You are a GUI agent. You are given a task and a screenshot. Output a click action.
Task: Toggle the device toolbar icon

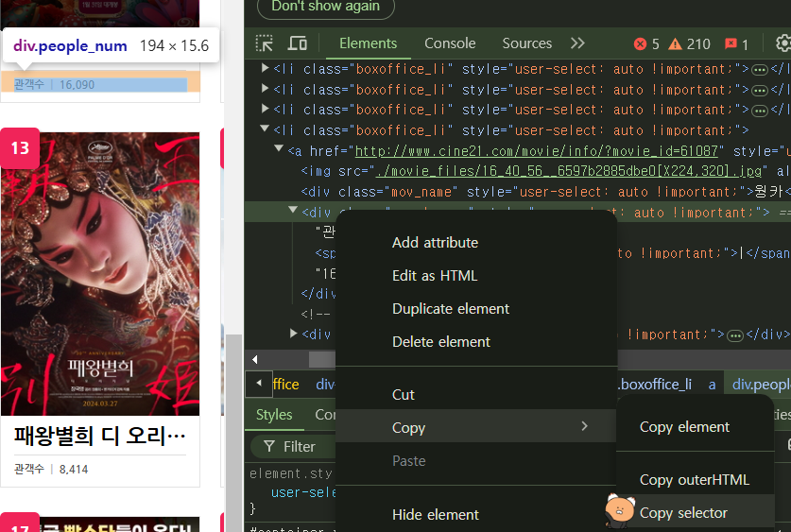click(x=297, y=43)
